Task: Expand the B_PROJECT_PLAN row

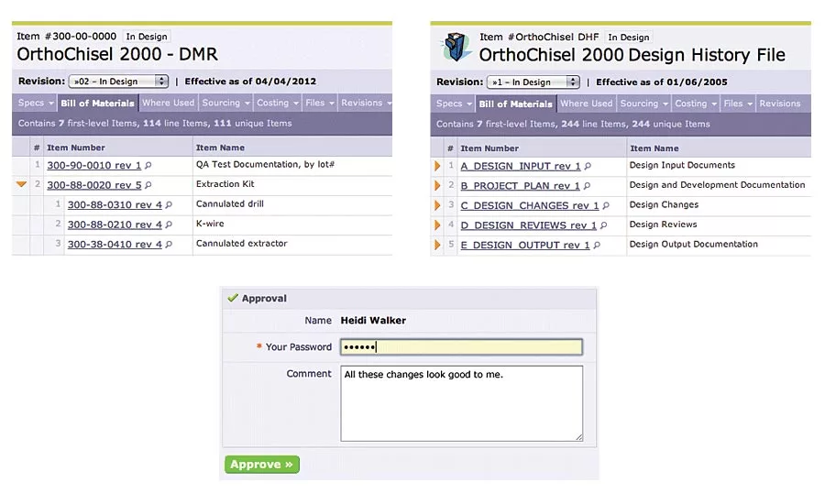Action: [x=437, y=185]
